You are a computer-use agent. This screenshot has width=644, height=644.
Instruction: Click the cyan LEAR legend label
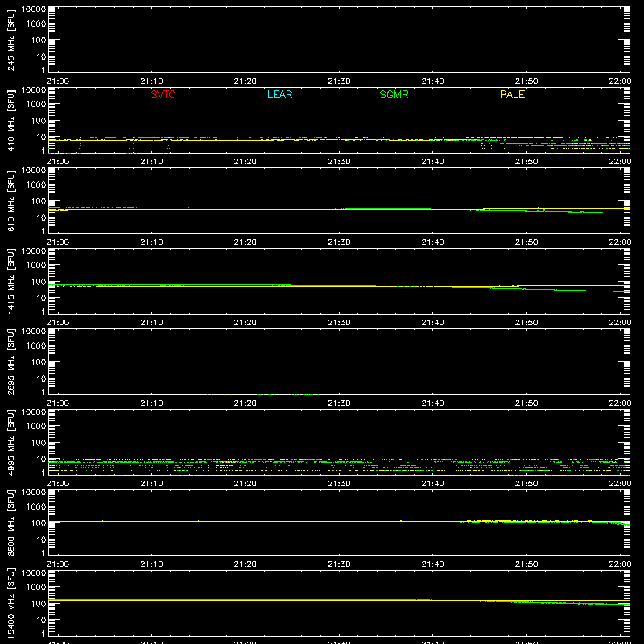(x=279, y=94)
